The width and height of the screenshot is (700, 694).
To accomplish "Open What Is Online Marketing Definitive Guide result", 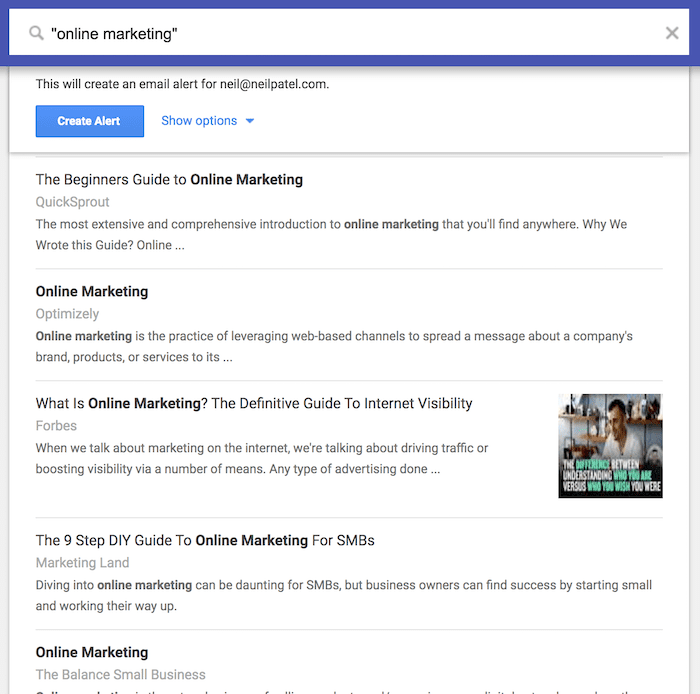I will [254, 403].
